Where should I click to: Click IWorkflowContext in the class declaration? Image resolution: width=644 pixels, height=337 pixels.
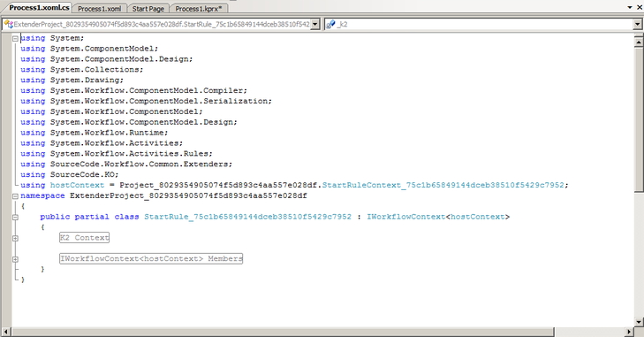405,217
